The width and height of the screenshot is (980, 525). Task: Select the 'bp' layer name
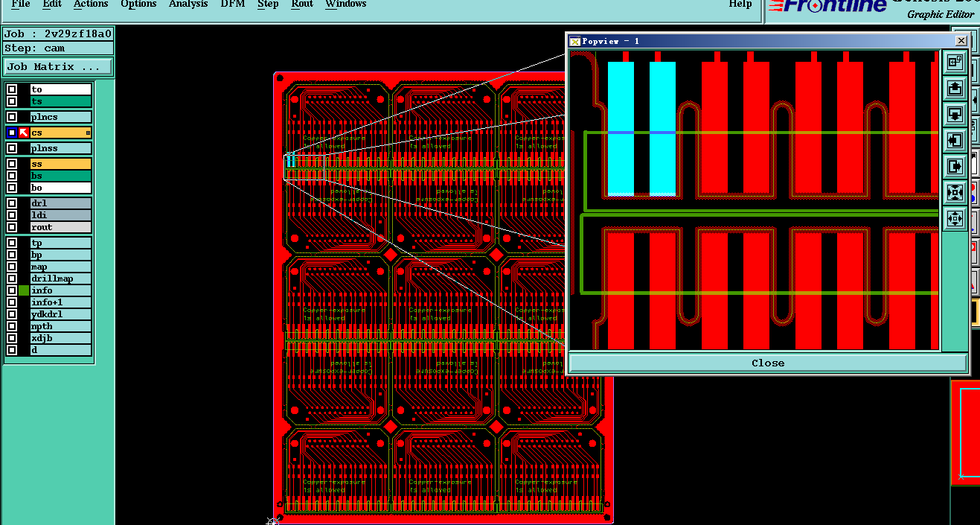[x=60, y=255]
